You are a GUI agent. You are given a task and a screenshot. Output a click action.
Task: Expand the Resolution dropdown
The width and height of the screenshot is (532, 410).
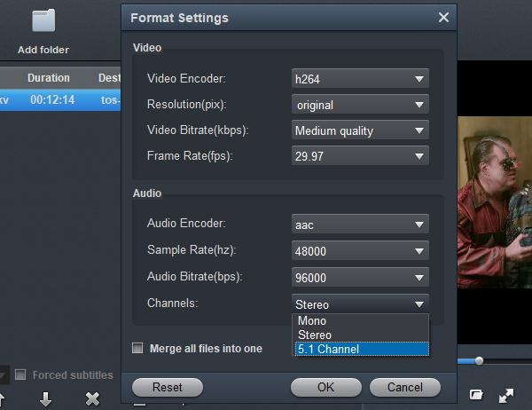[x=360, y=105]
